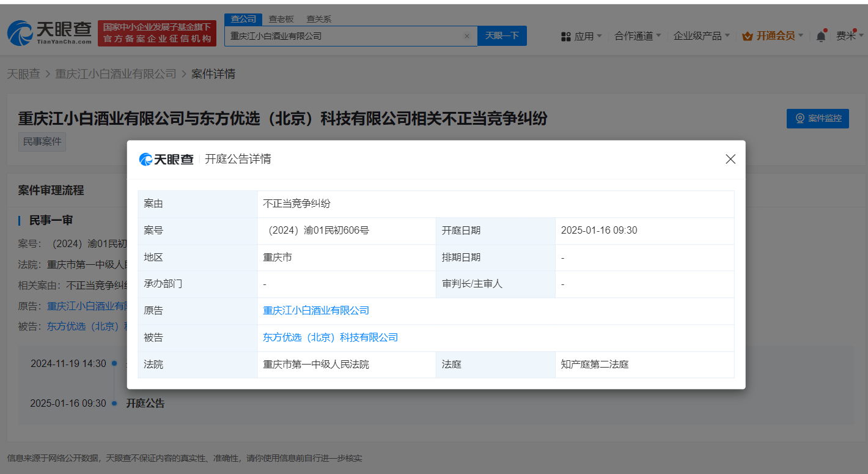Clear the search box using the × icon
Viewport: 868px width, 474px height.
(x=468, y=35)
